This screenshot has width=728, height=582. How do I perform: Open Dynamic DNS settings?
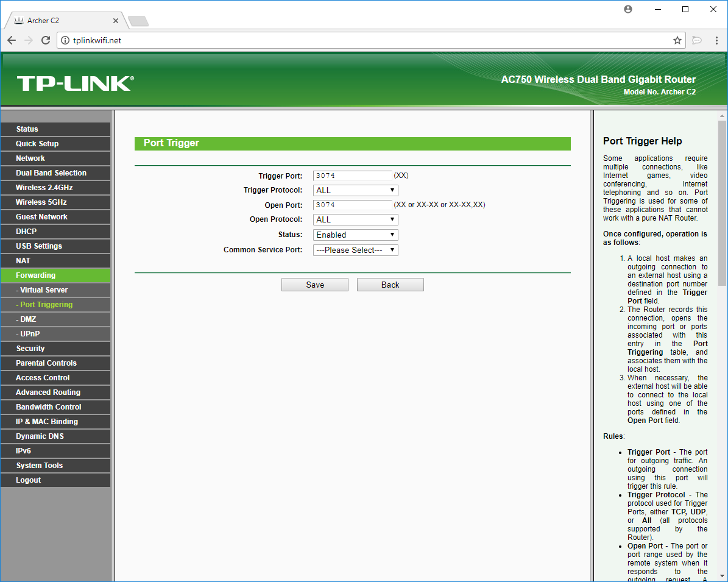[x=55, y=436]
